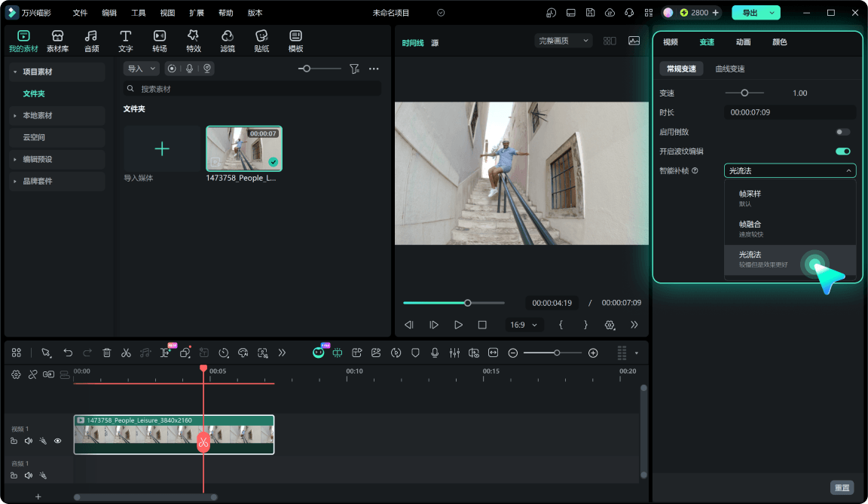Screen dimensions: 868x504
Task: Click the voiceover microphone icon in timeline toolbar
Action: (435, 353)
